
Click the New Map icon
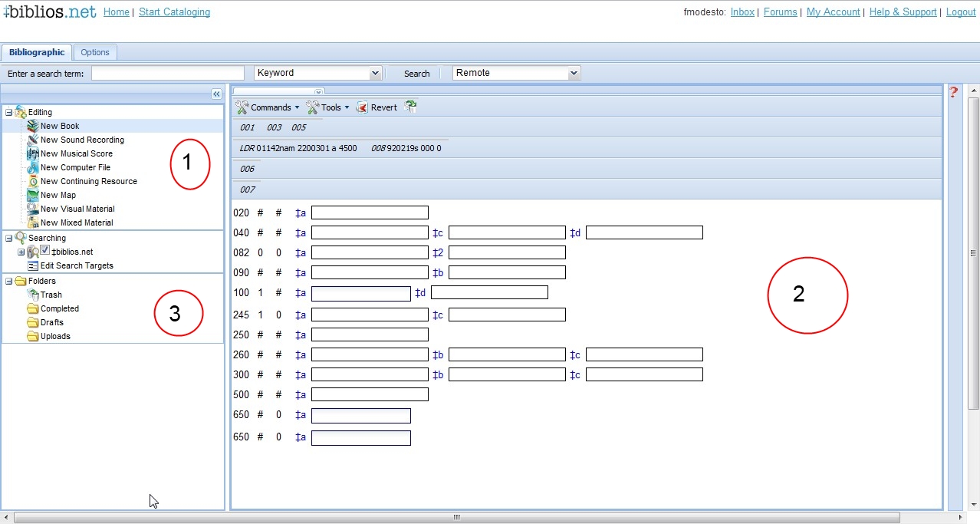[32, 195]
